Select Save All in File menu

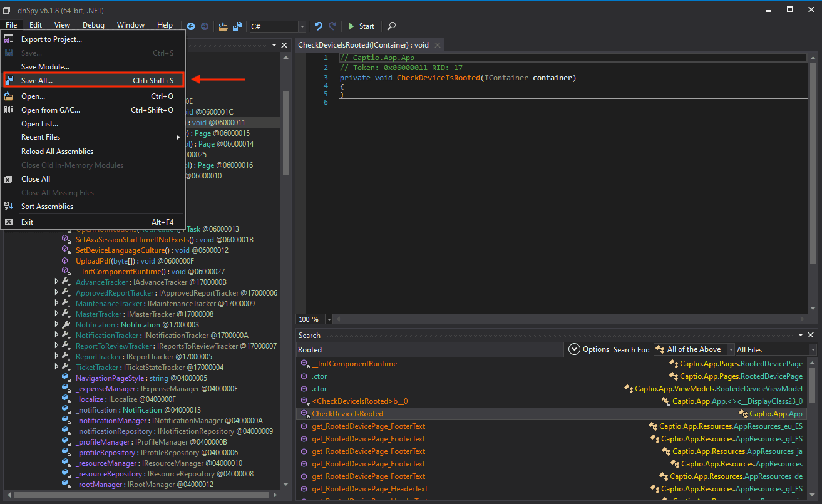pos(93,80)
